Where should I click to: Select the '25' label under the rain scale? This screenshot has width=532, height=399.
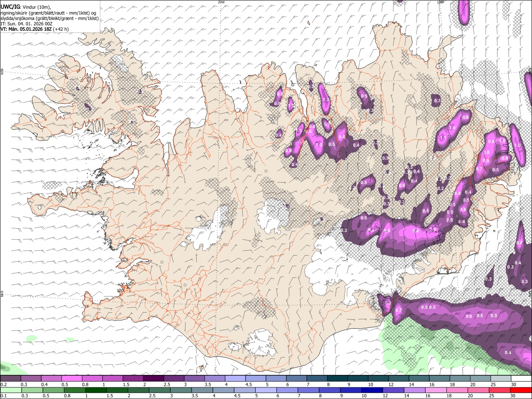(491, 396)
